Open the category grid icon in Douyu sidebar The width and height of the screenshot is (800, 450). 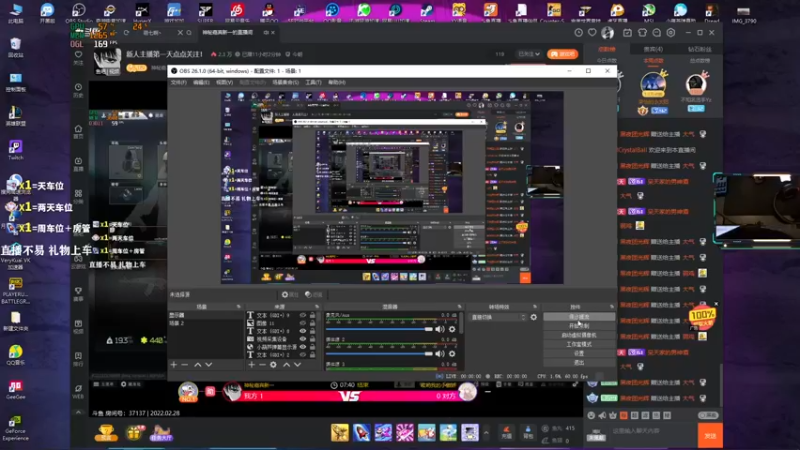tap(78, 194)
